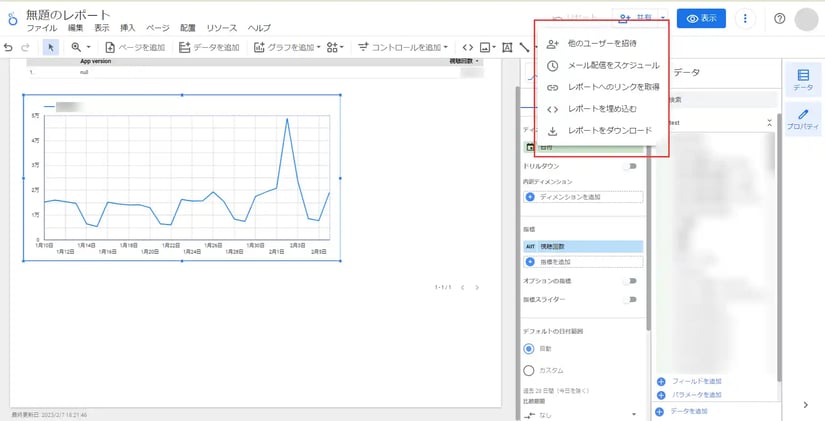Collapse the side panel with chevron arrow
The width and height of the screenshot is (825, 421).
pyautogui.click(x=806, y=405)
